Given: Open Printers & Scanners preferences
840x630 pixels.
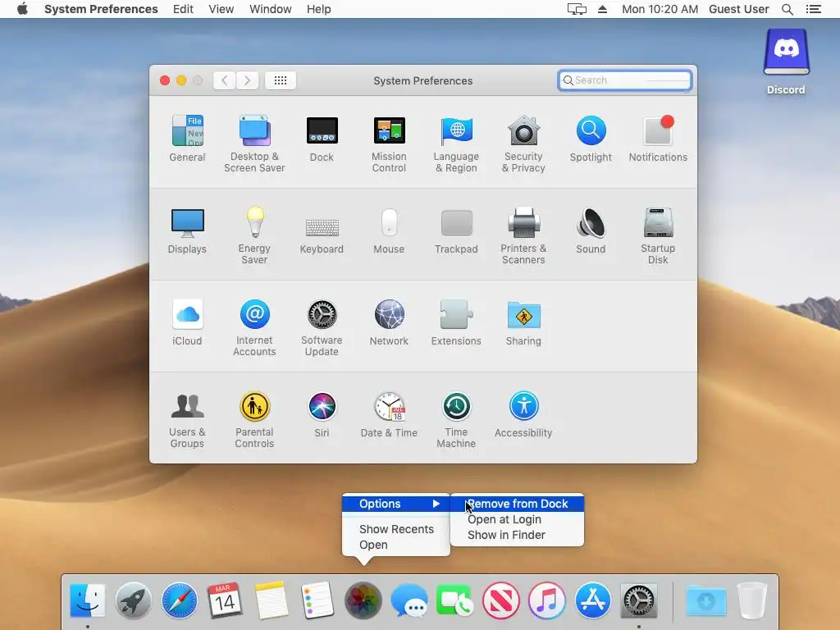Looking at the screenshot, I should pyautogui.click(x=523, y=235).
